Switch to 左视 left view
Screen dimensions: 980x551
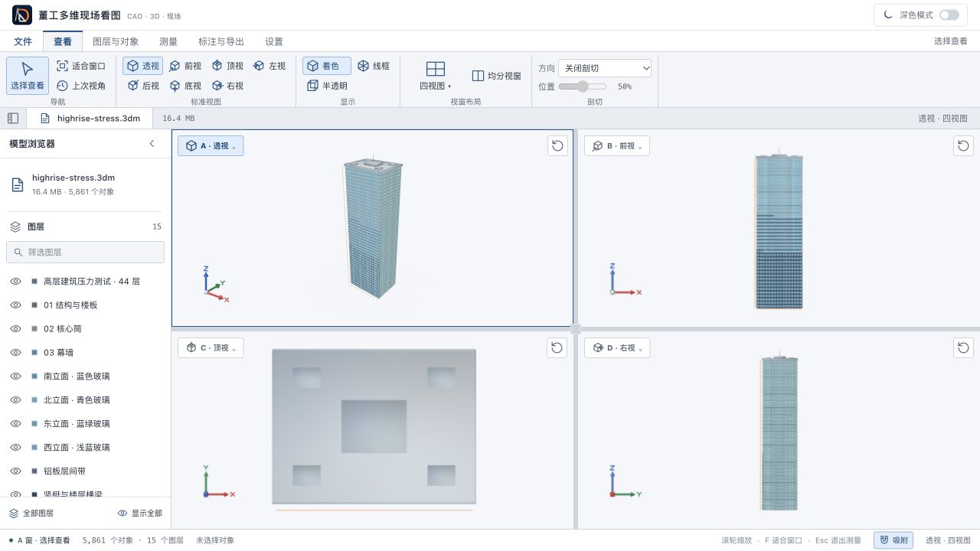[269, 66]
